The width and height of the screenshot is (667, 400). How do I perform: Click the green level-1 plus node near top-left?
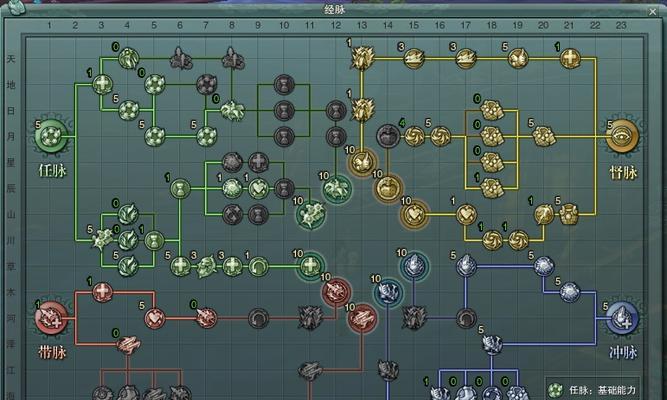coord(103,84)
